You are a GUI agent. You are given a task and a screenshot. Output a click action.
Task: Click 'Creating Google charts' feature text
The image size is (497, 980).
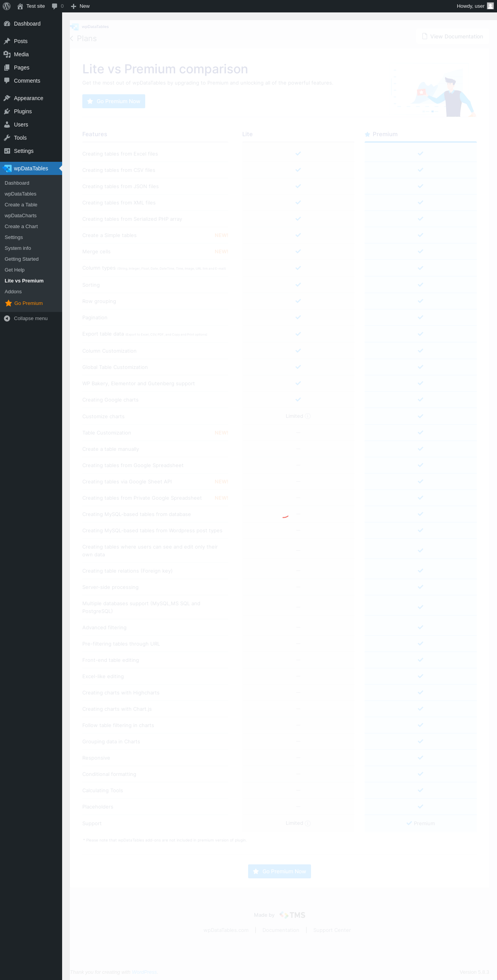pos(110,400)
